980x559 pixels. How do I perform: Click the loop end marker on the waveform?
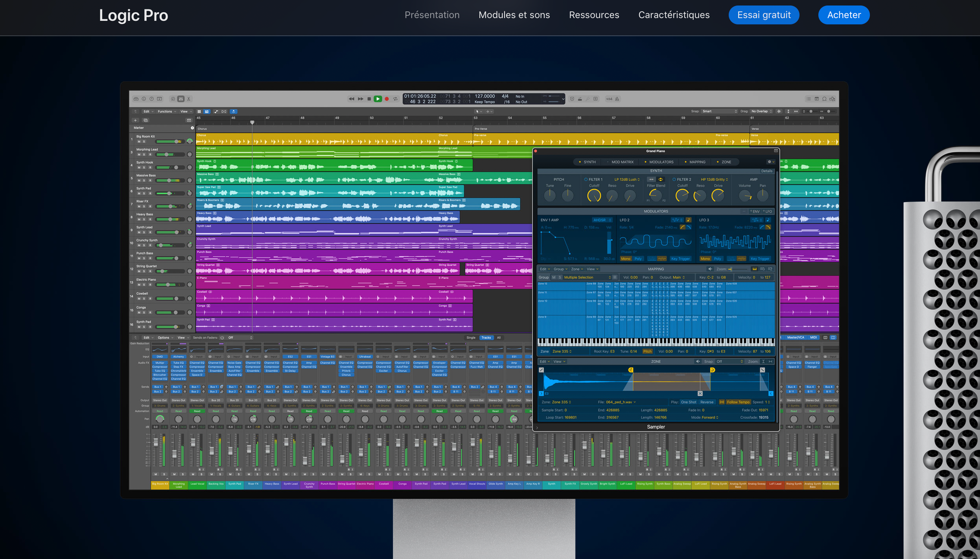pos(712,370)
